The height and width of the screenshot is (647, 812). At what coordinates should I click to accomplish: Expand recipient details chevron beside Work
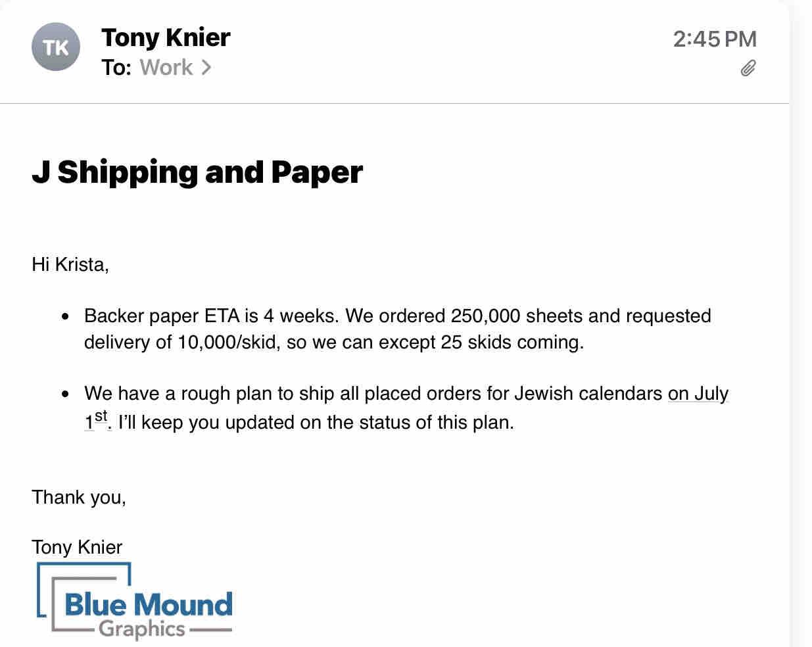coord(206,68)
